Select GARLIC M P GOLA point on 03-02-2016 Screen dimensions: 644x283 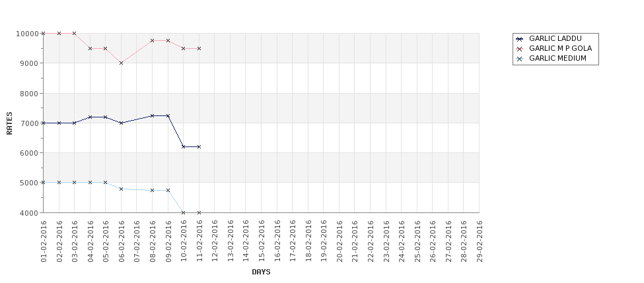pos(75,33)
